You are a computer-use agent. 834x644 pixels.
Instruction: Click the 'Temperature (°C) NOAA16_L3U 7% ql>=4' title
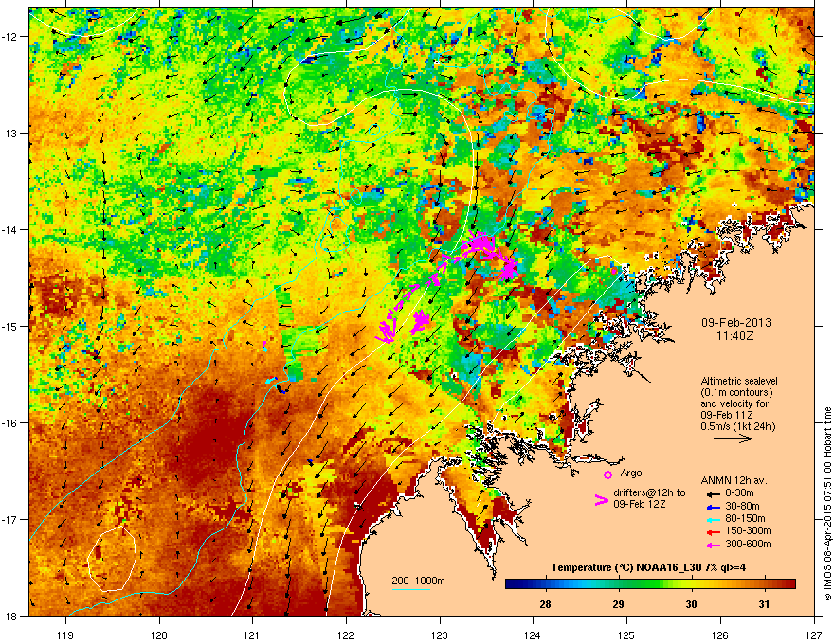pyautogui.click(x=648, y=567)
